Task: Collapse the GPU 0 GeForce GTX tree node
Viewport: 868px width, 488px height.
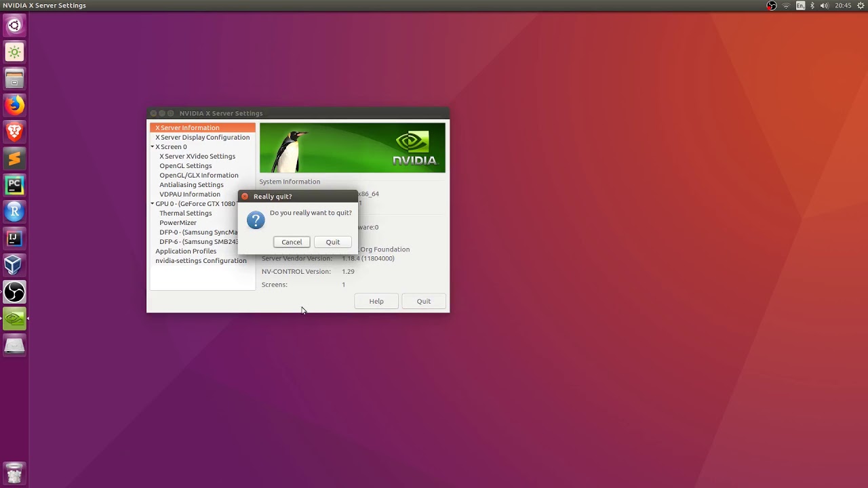Action: (153, 204)
